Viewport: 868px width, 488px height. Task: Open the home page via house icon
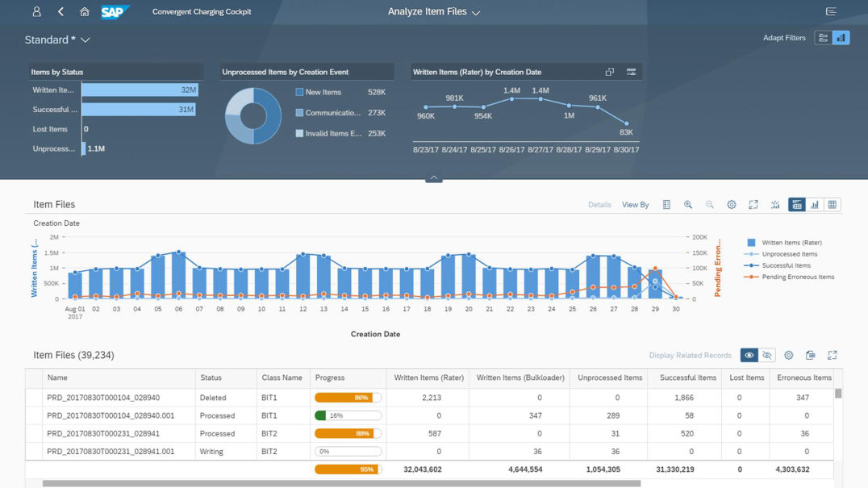click(84, 11)
